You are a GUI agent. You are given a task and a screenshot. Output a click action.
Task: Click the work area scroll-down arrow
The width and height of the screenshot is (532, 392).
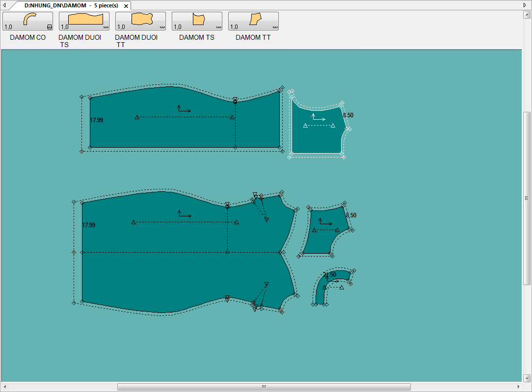[527, 378]
